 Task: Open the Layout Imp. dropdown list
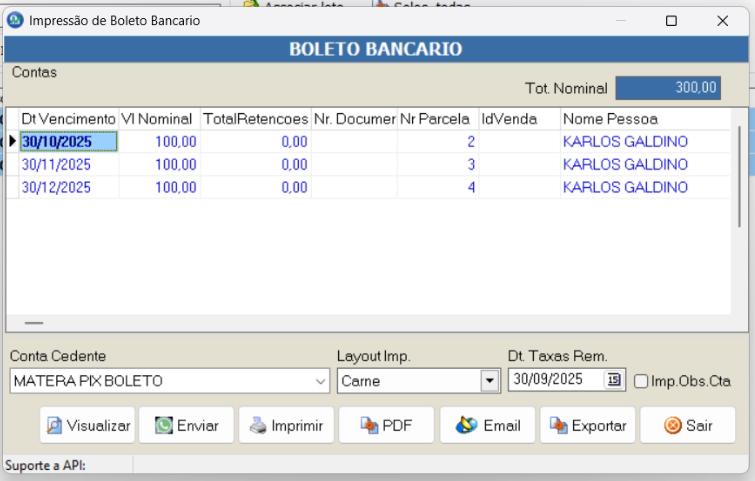(489, 381)
